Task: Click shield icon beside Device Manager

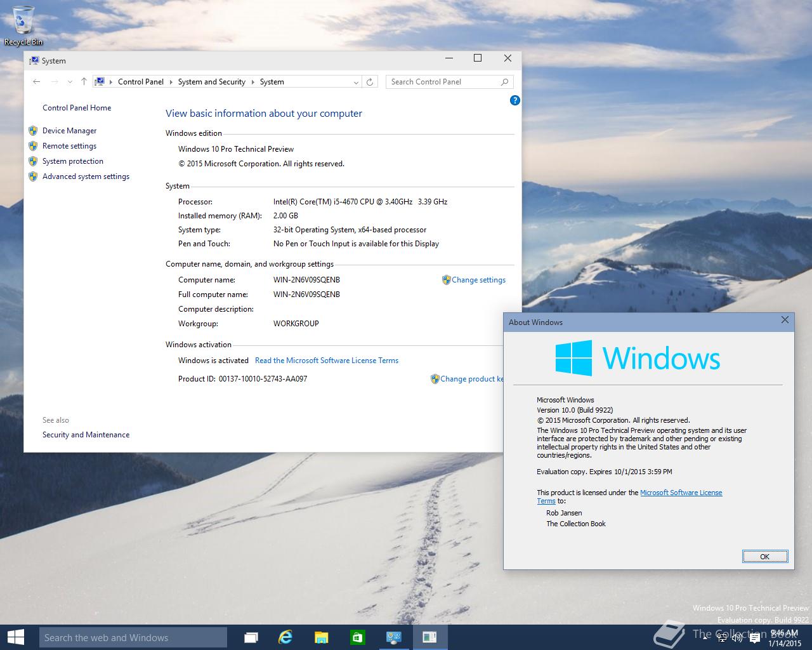Action: pos(33,131)
